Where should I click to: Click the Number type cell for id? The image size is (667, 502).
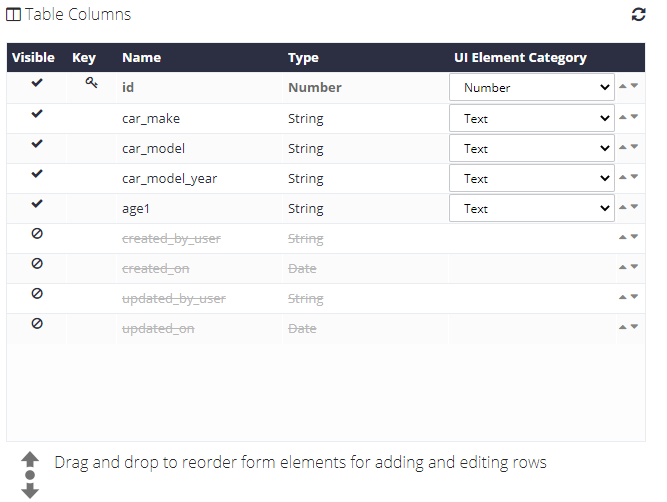click(x=314, y=87)
